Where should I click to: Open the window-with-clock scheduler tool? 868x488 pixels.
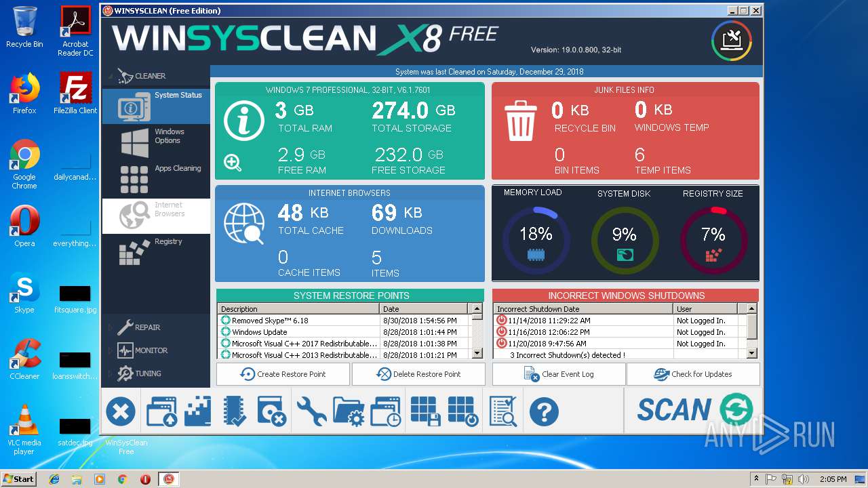tap(387, 411)
